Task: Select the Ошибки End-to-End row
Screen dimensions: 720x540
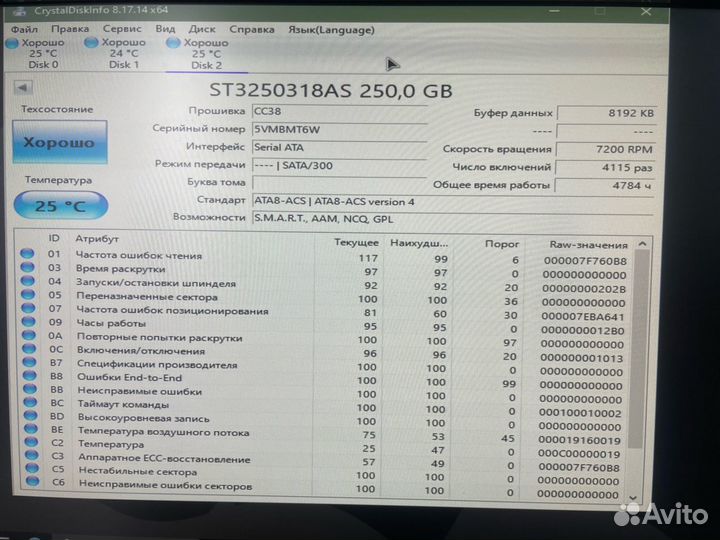Action: click(x=324, y=379)
